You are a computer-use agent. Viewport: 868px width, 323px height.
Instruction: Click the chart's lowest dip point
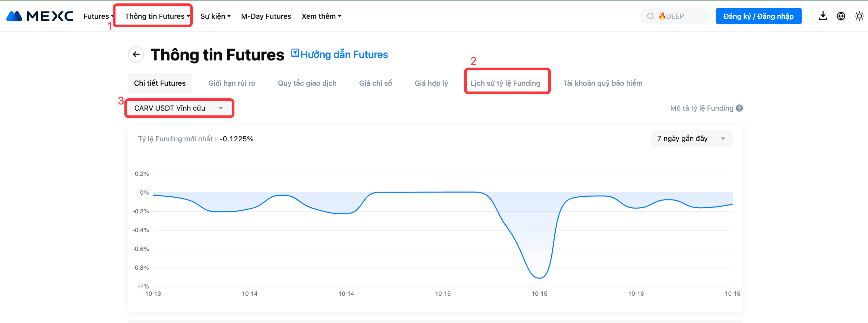click(x=539, y=278)
